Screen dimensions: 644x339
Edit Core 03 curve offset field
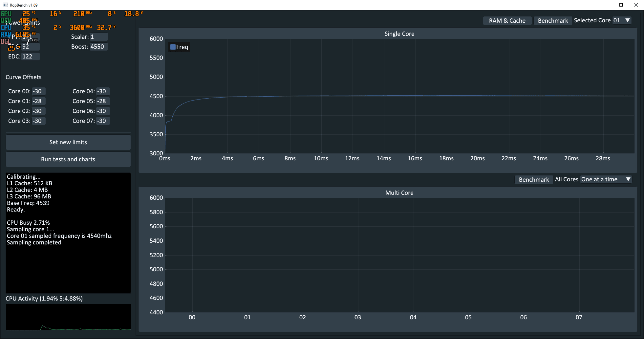39,121
